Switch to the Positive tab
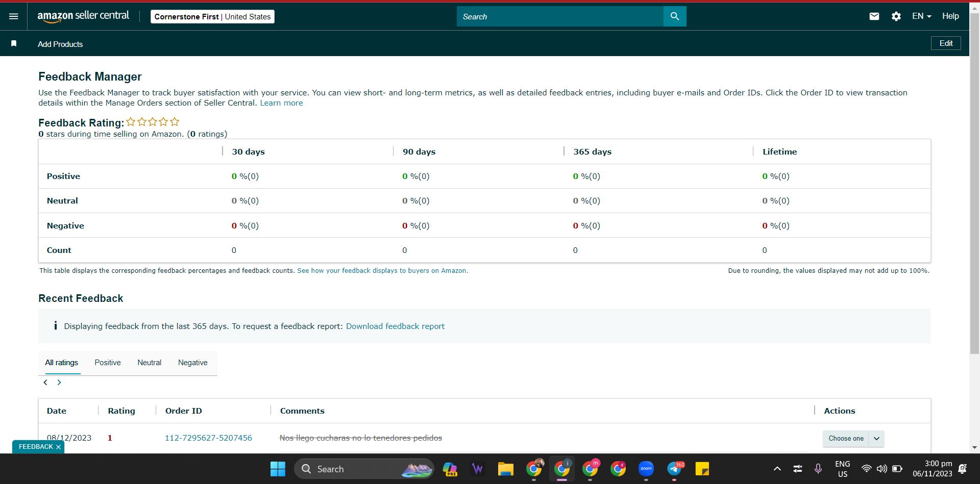The height and width of the screenshot is (484, 980). point(108,363)
